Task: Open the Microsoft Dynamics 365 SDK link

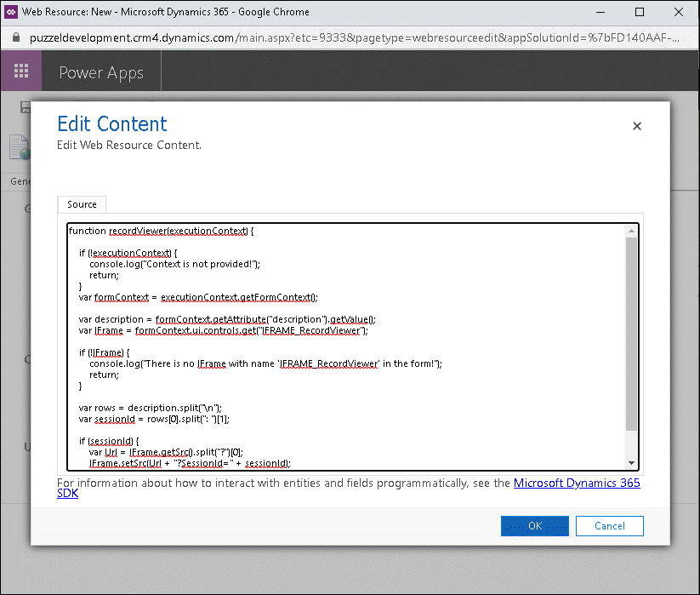Action: [x=576, y=483]
